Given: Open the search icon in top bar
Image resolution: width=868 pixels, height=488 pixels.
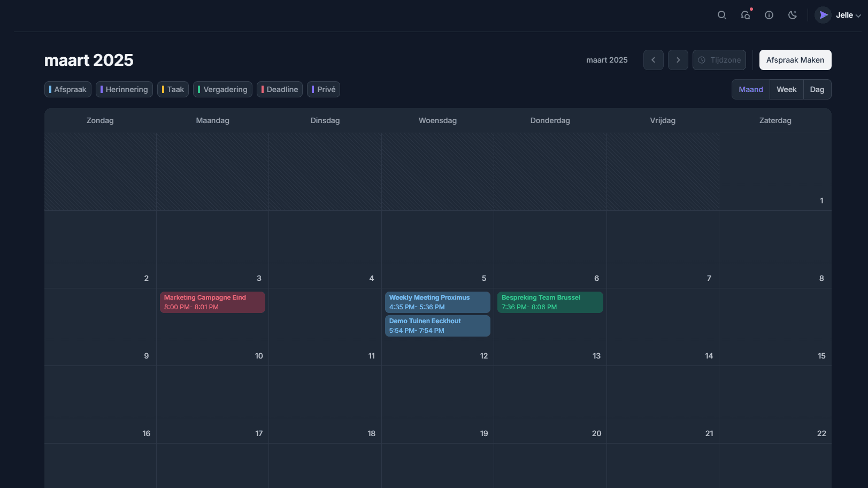Looking at the screenshot, I should [721, 15].
